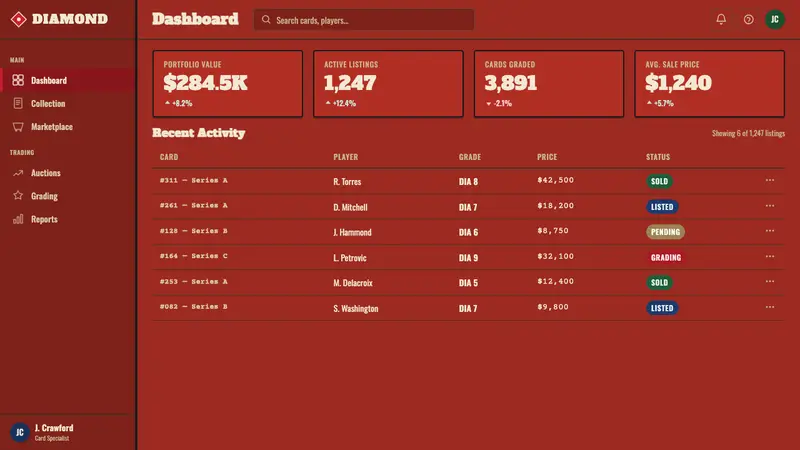Image resolution: width=800 pixels, height=450 pixels.
Task: Open more options for S. Washington row
Action: tap(769, 307)
